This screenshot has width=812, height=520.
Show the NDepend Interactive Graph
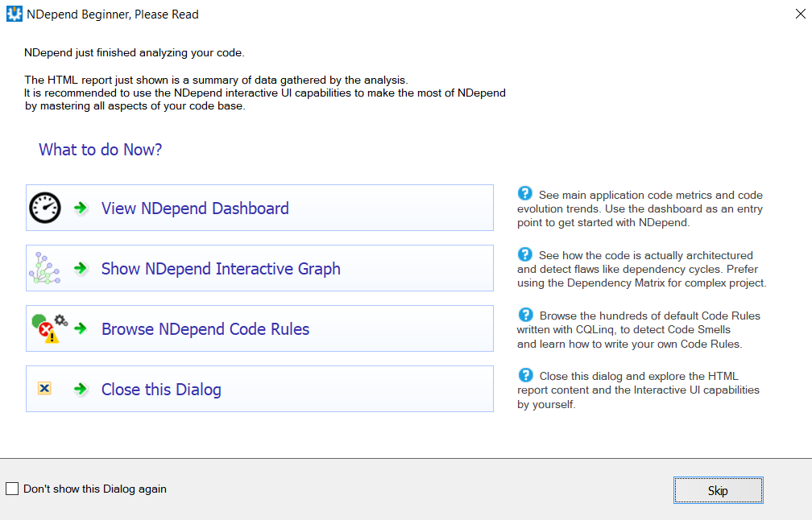(221, 268)
